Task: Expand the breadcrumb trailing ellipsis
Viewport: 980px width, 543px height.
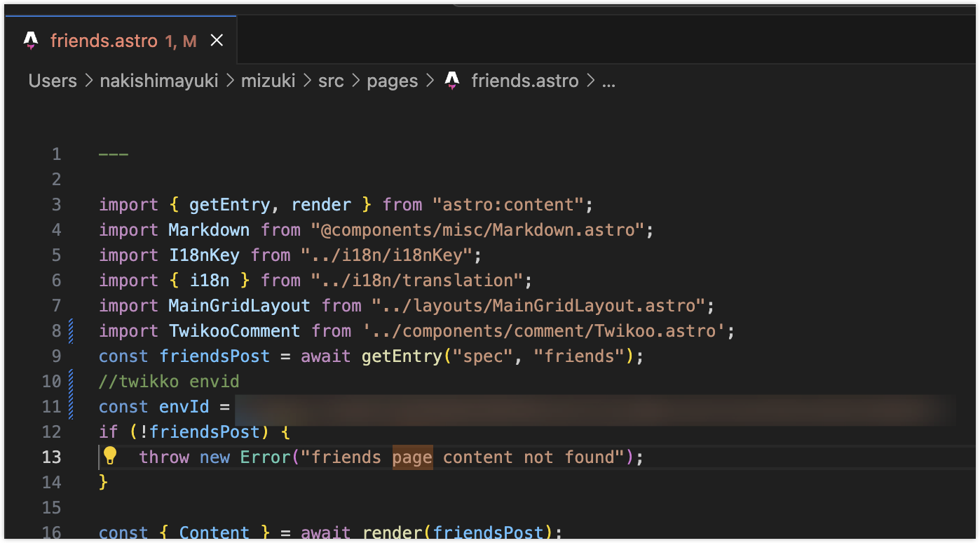Action: point(608,81)
